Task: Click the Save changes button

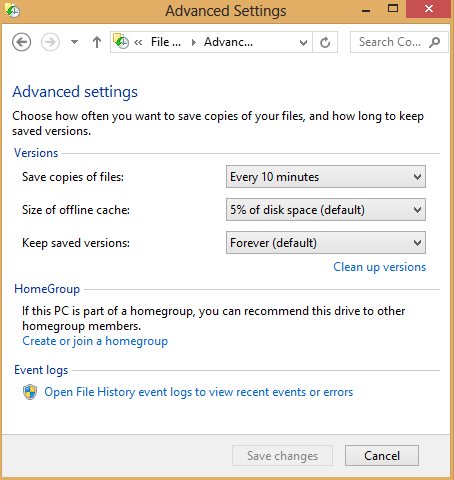Action: [282, 456]
